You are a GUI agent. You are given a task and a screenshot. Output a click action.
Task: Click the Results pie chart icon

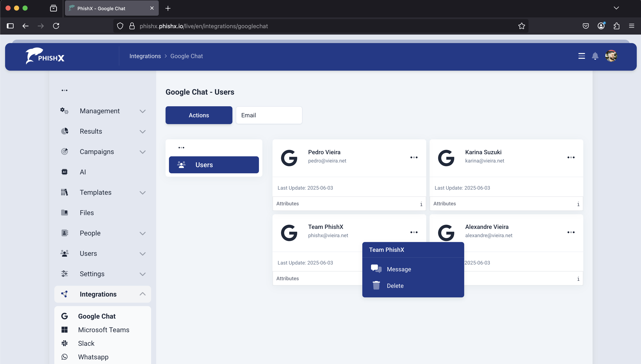point(65,131)
